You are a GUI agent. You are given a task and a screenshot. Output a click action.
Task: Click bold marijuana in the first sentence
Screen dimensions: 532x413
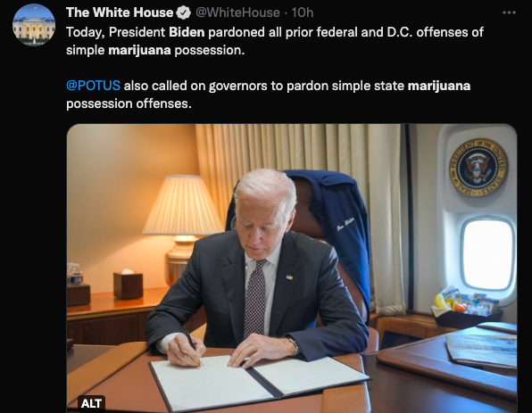[x=139, y=50]
